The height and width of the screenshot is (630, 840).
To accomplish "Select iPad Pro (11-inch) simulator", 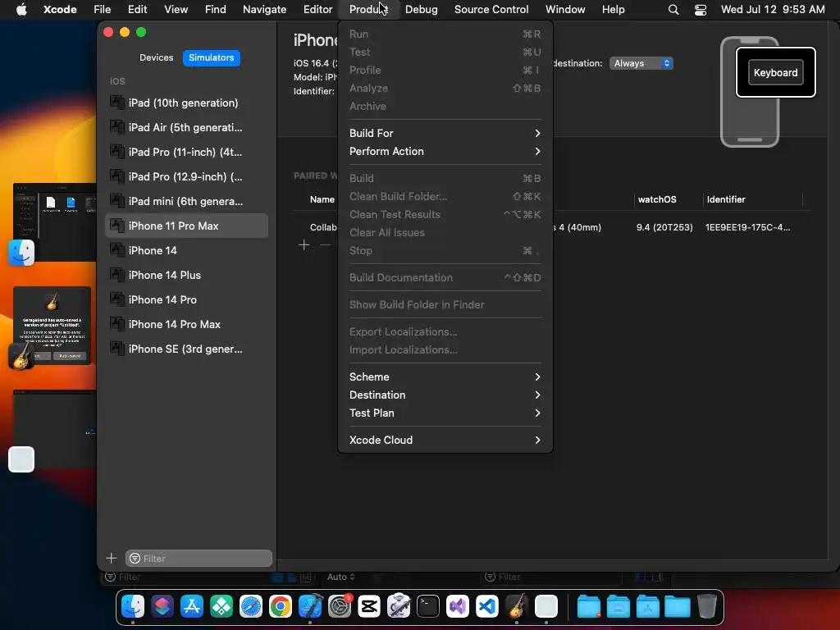I will click(x=186, y=152).
